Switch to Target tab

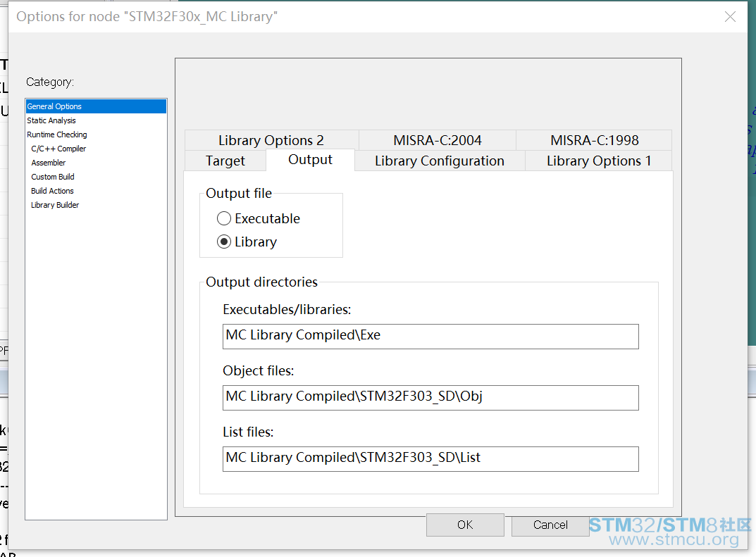[225, 161]
